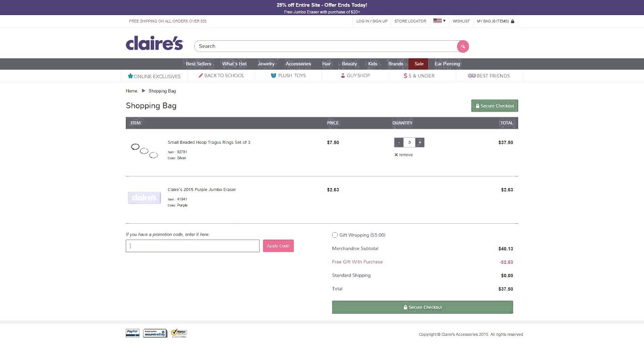
Task: Click the promotion code input field
Action: coord(193,246)
